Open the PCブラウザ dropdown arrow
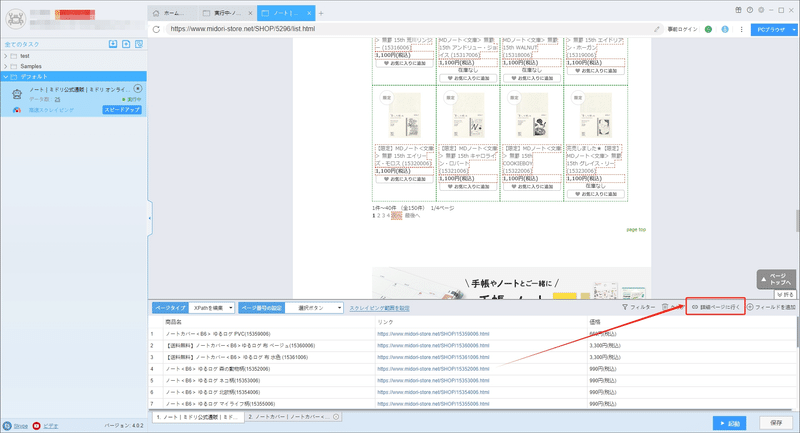 pyautogui.click(x=794, y=30)
